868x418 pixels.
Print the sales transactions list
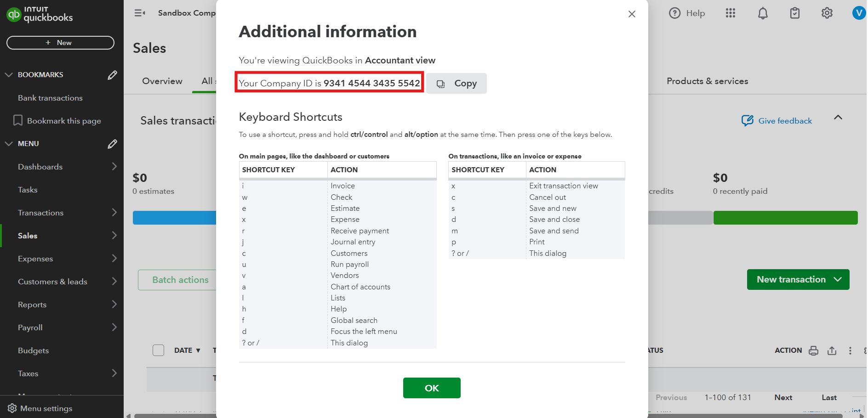coord(813,350)
